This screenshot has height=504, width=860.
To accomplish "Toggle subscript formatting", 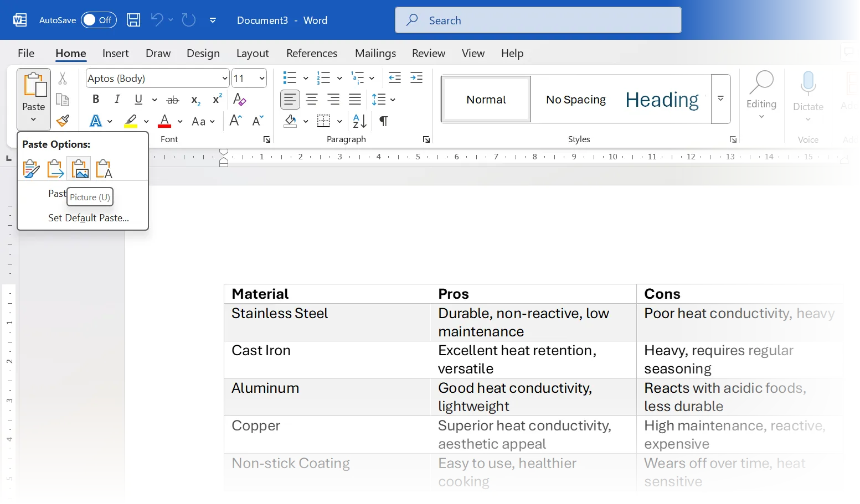I will 194,100.
